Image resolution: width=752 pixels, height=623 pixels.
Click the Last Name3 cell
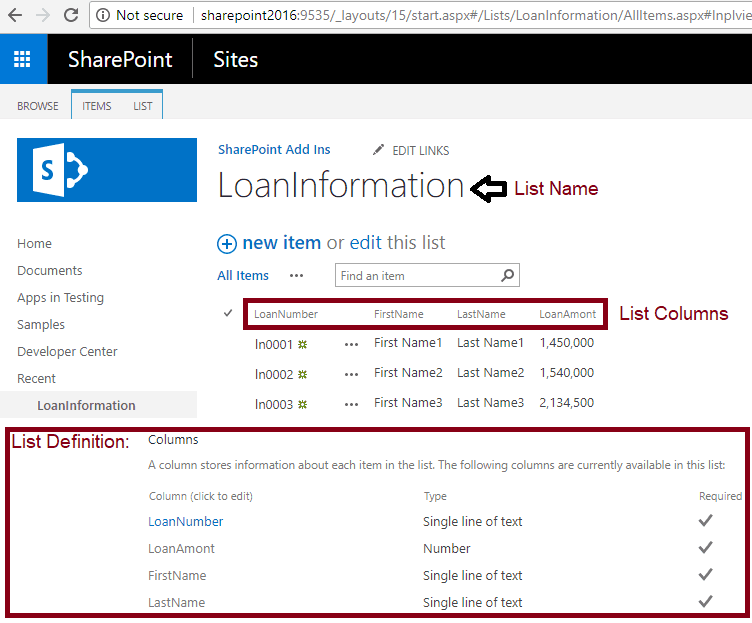[490, 402]
